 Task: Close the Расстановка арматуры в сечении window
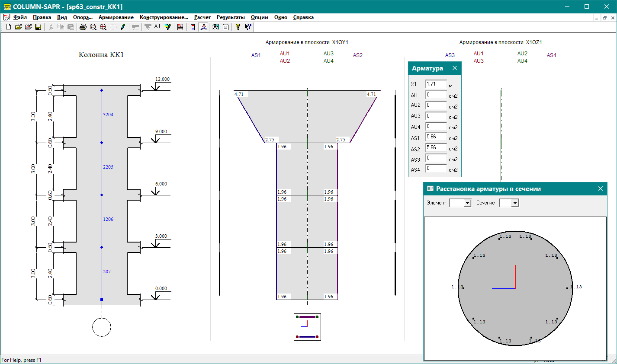pyautogui.click(x=600, y=188)
